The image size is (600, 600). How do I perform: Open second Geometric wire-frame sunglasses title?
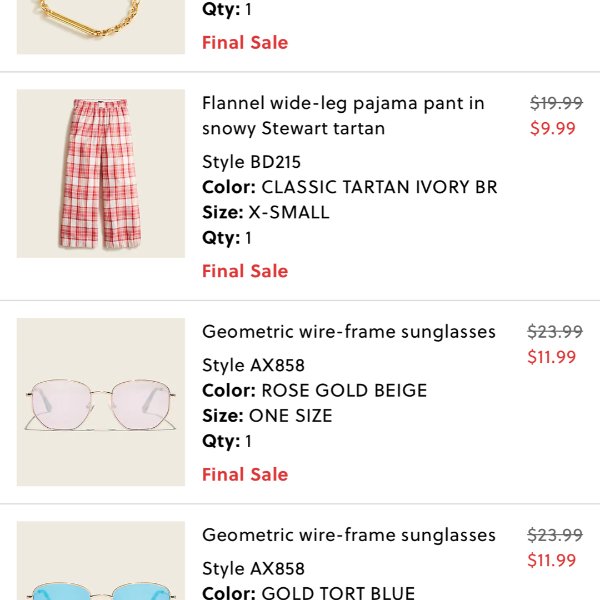click(x=349, y=535)
